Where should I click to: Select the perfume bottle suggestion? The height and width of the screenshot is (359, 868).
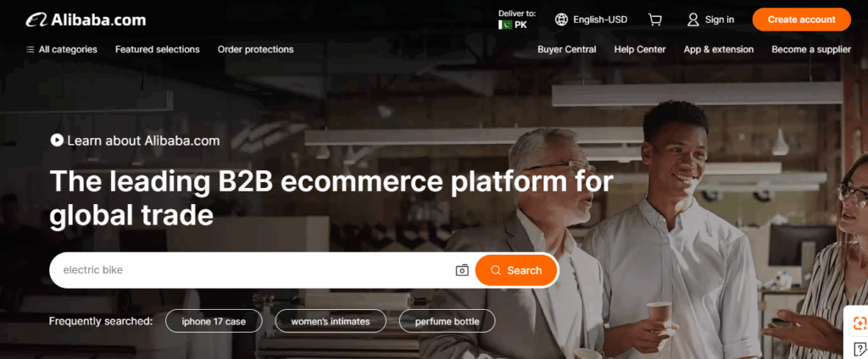point(448,321)
